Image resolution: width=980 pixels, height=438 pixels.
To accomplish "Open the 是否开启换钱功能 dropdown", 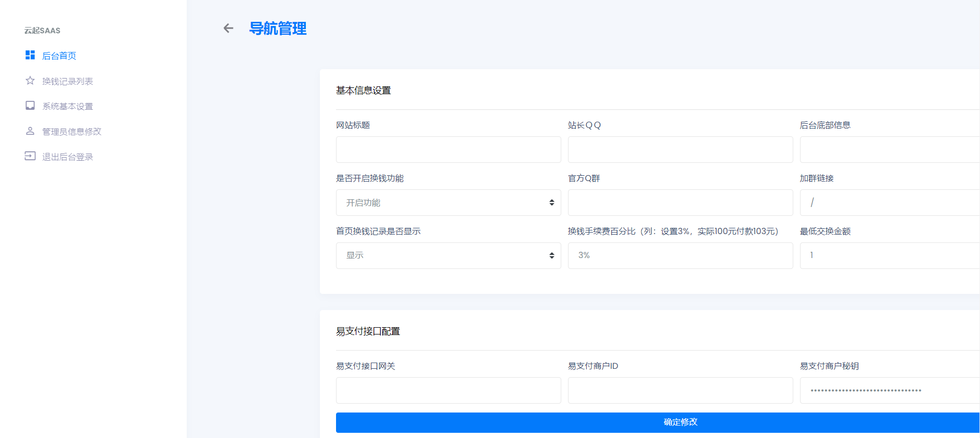I will point(448,202).
